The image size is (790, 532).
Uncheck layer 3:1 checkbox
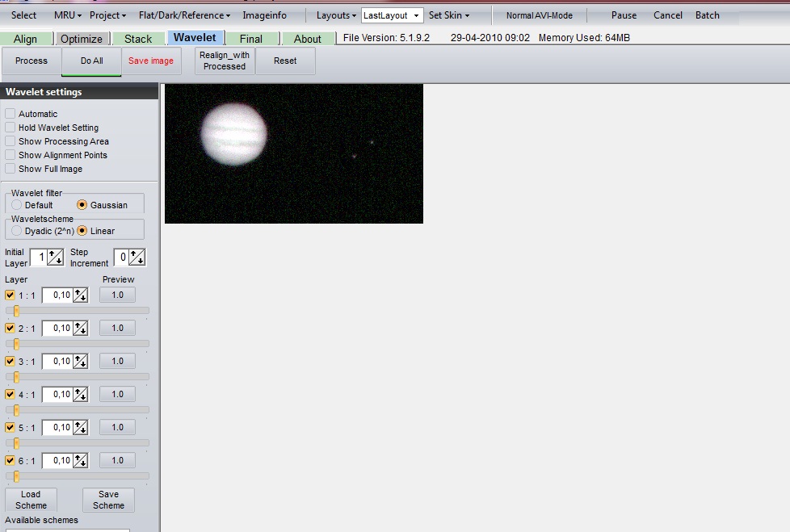coord(10,361)
